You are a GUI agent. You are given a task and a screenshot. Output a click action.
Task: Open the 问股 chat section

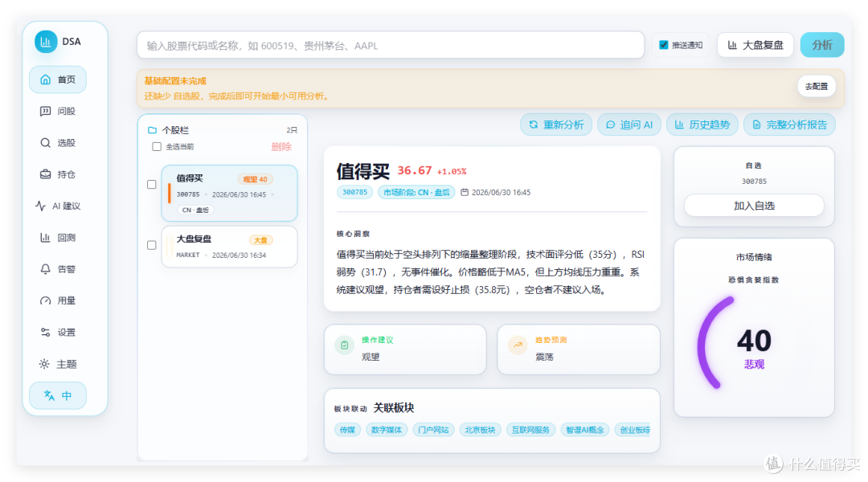[58, 111]
